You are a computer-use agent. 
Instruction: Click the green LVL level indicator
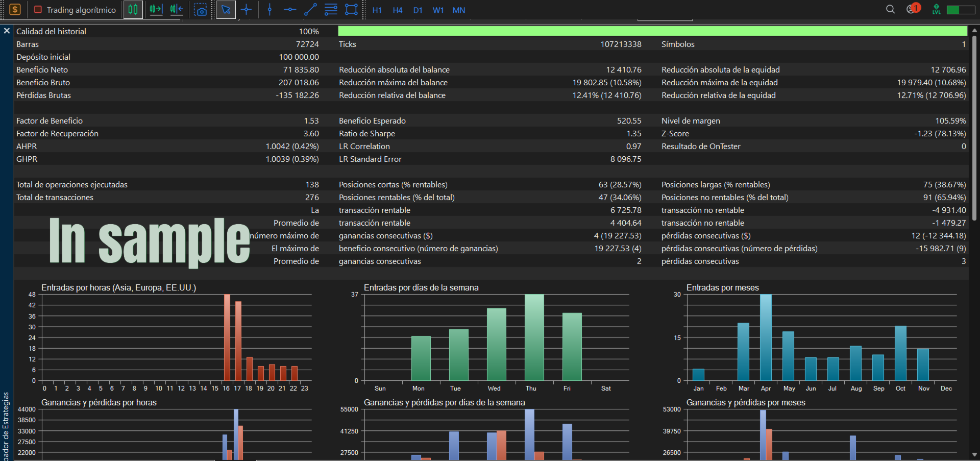click(936, 9)
